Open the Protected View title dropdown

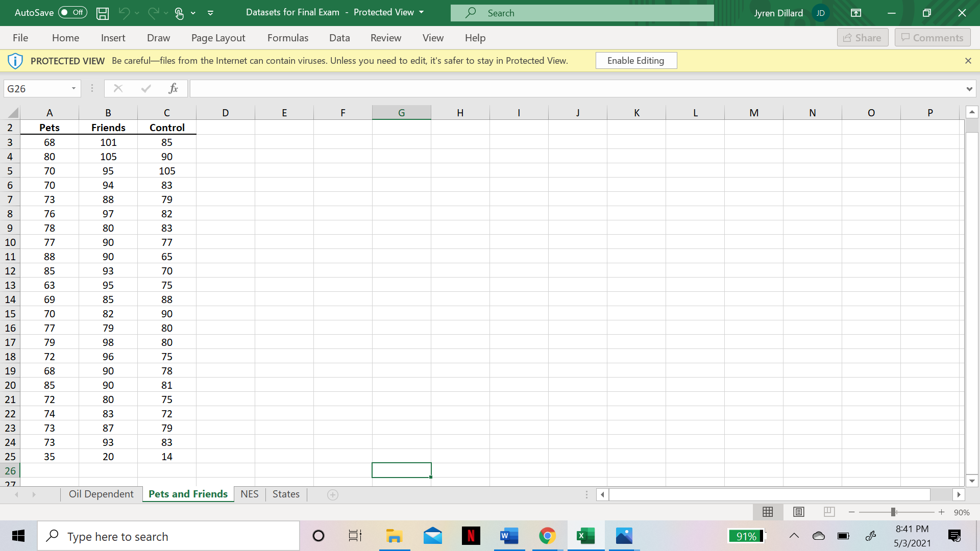(x=422, y=12)
